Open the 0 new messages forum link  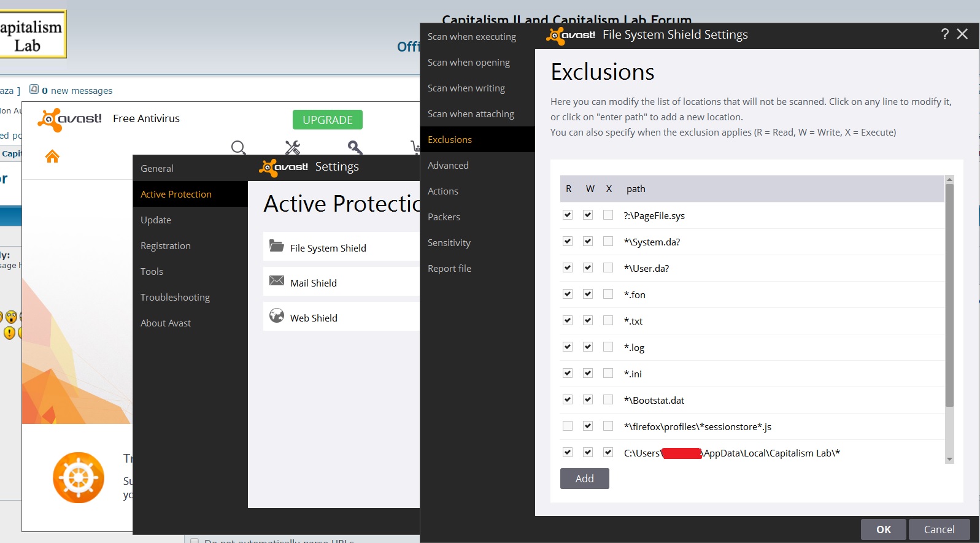click(77, 90)
